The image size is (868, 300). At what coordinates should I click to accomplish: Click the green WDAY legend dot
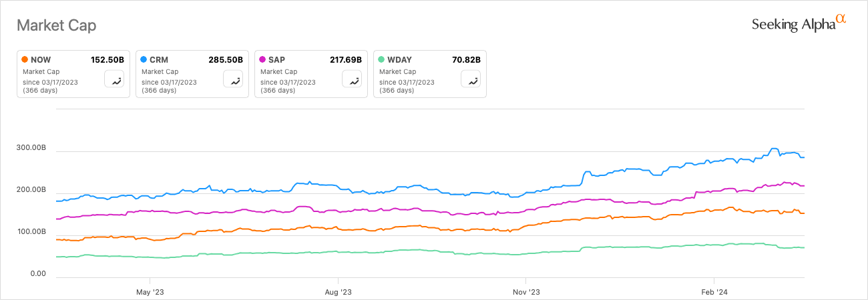pyautogui.click(x=382, y=59)
